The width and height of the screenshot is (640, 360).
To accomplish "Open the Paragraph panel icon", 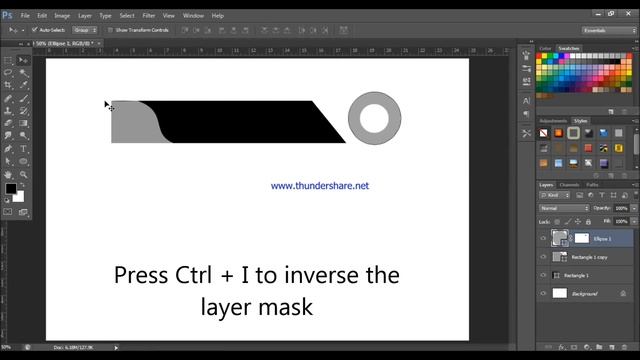I will 527,114.
